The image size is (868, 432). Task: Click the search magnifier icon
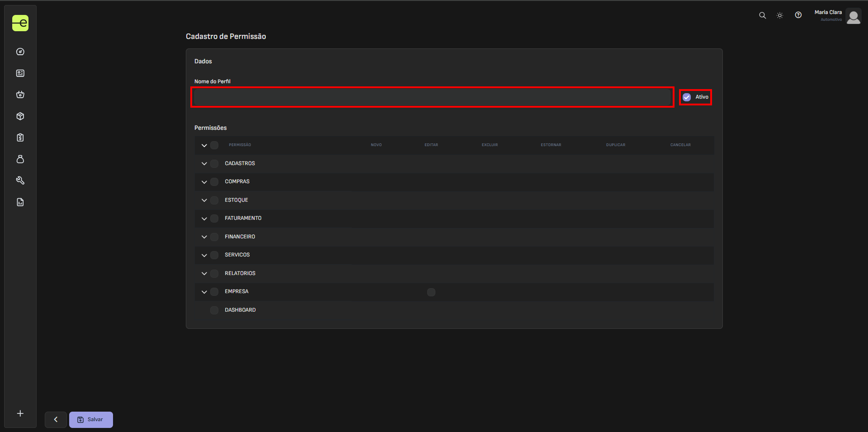tap(762, 15)
